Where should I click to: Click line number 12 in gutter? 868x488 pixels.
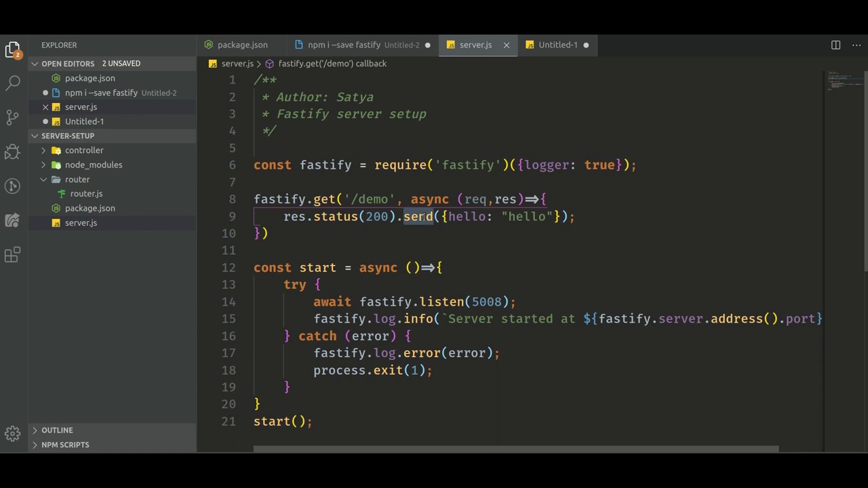229,268
